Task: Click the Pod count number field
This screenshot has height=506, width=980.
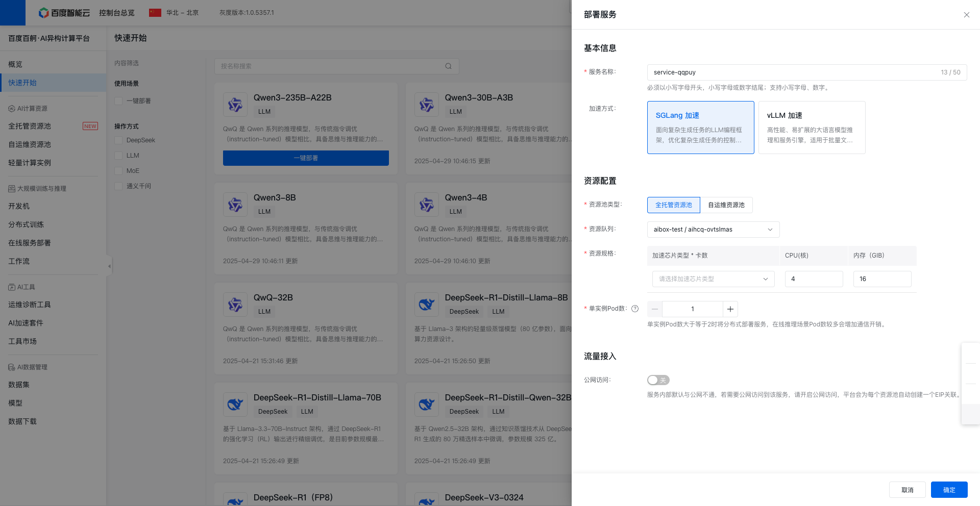Action: coord(693,309)
